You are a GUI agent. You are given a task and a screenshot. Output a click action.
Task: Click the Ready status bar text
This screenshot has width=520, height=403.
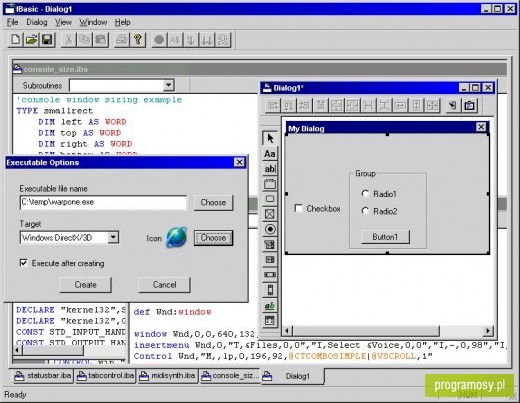(x=15, y=395)
